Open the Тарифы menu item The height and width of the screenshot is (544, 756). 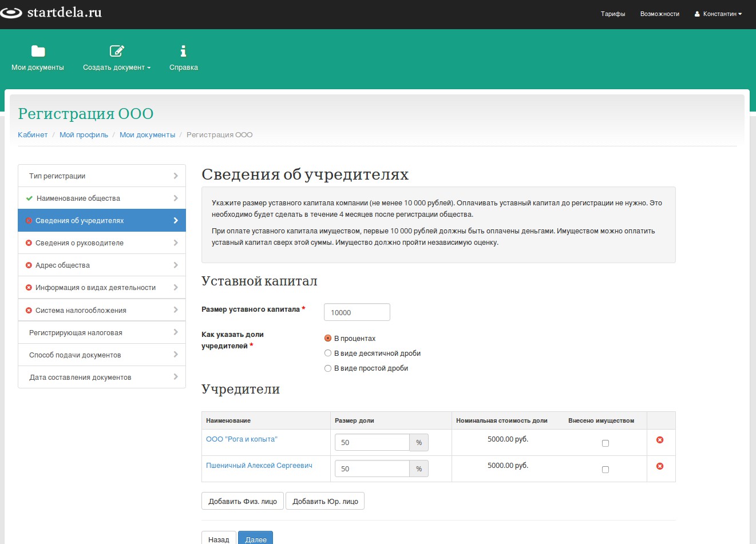pos(613,14)
